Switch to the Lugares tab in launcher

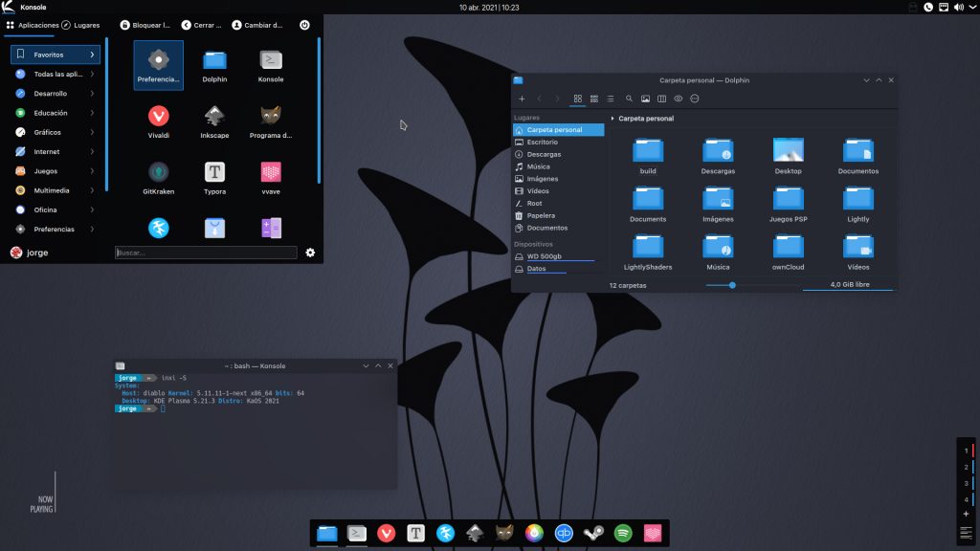[80, 25]
